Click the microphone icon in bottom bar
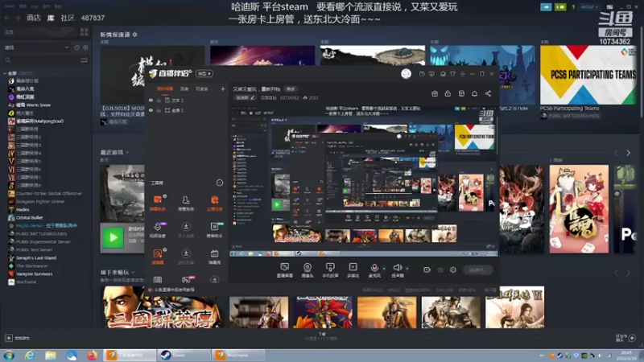The height and width of the screenshot is (362, 644). (374, 269)
